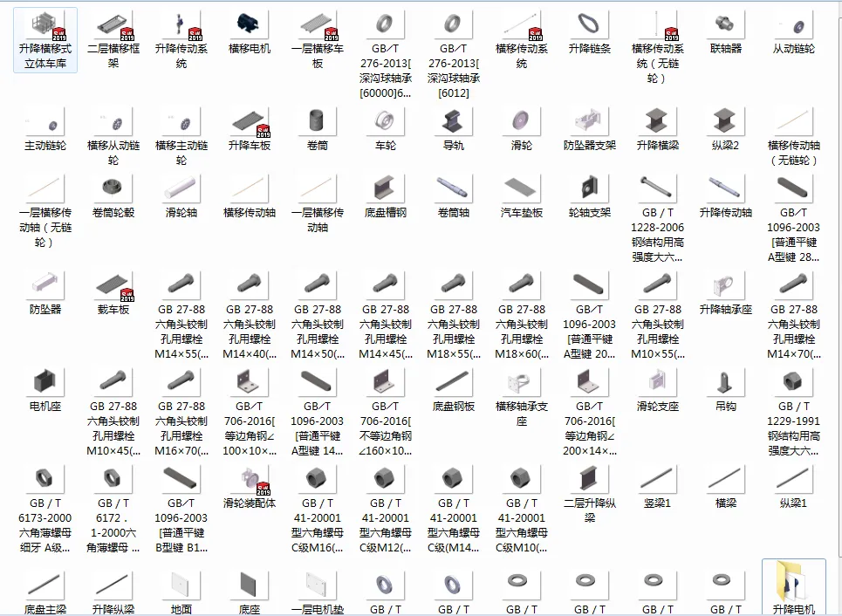Select the 导轨 part icon

click(x=454, y=122)
